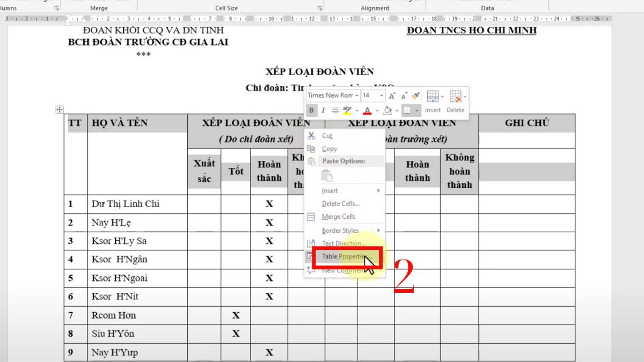Open the Insert dropdown arrow in mini toolbar
The width and height of the screenshot is (644, 362).
tap(442, 97)
